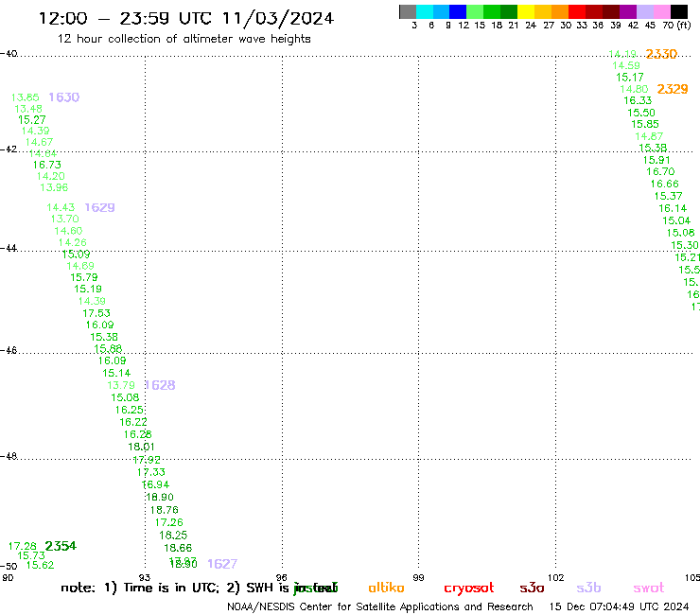Click the time stamp 1628
The image size is (700, 615).
point(160,385)
